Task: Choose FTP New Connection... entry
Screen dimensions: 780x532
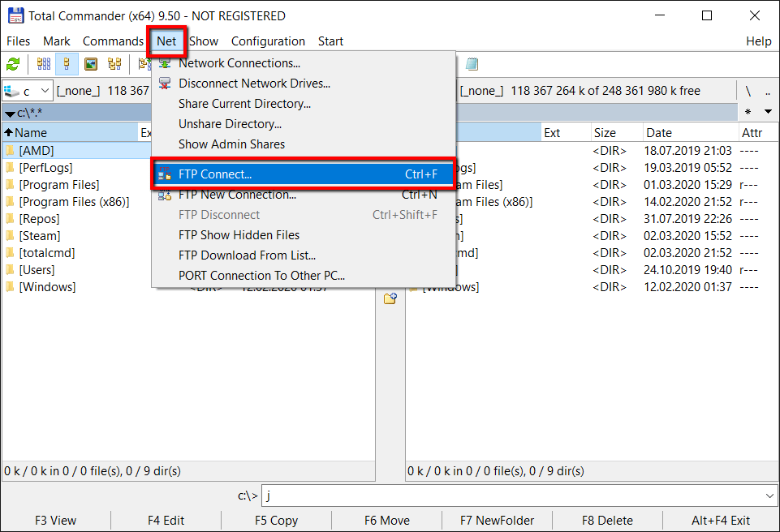Action: 304,195
